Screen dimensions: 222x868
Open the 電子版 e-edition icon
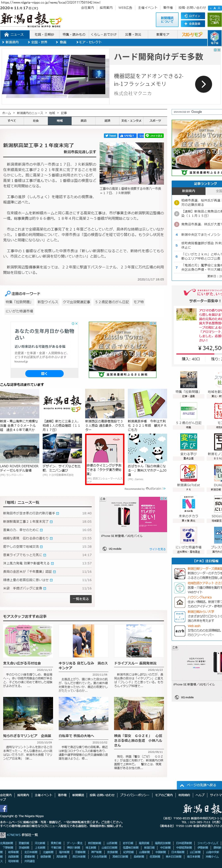(214, 38)
